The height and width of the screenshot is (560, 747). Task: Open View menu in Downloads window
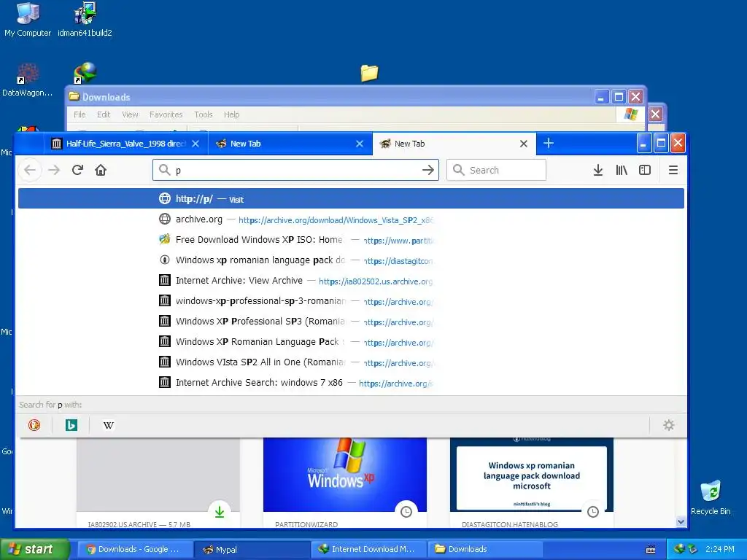click(130, 114)
